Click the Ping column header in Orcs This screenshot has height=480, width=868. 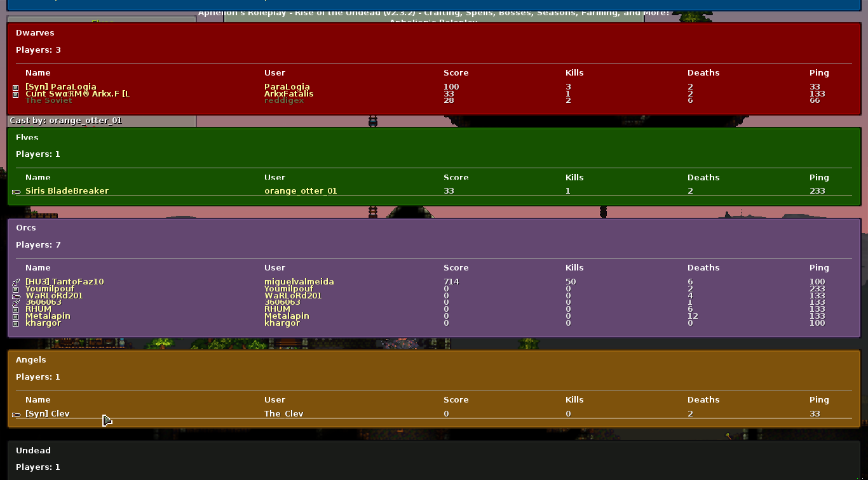(818, 268)
